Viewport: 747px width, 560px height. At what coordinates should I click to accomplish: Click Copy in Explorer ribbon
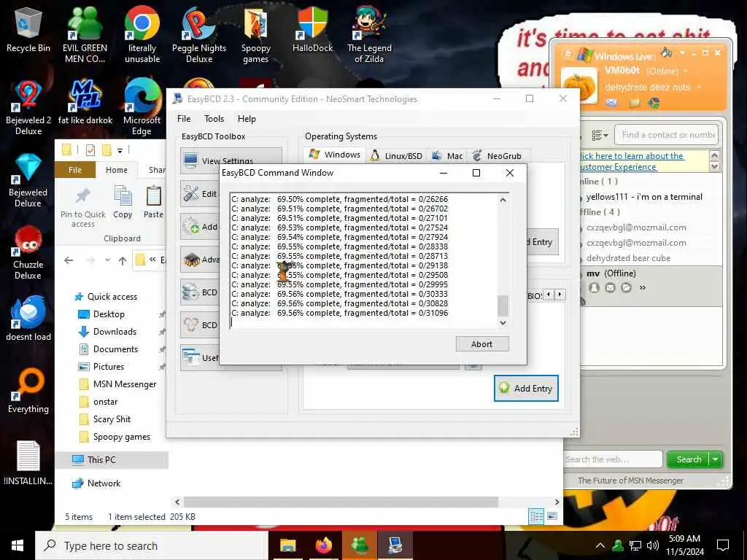pos(123,202)
